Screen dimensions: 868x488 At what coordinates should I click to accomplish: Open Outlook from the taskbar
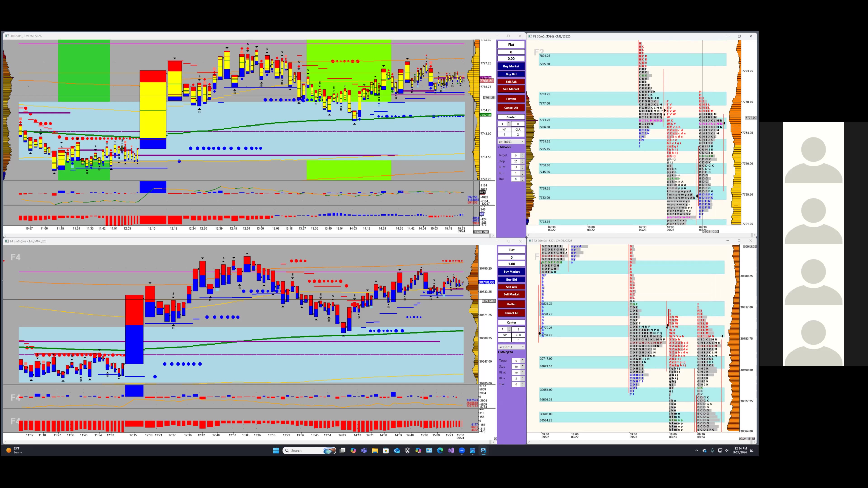[x=397, y=451]
